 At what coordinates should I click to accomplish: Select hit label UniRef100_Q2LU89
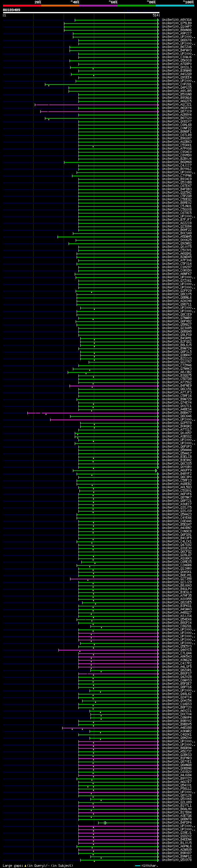pyautogui.click(x=177, y=802)
